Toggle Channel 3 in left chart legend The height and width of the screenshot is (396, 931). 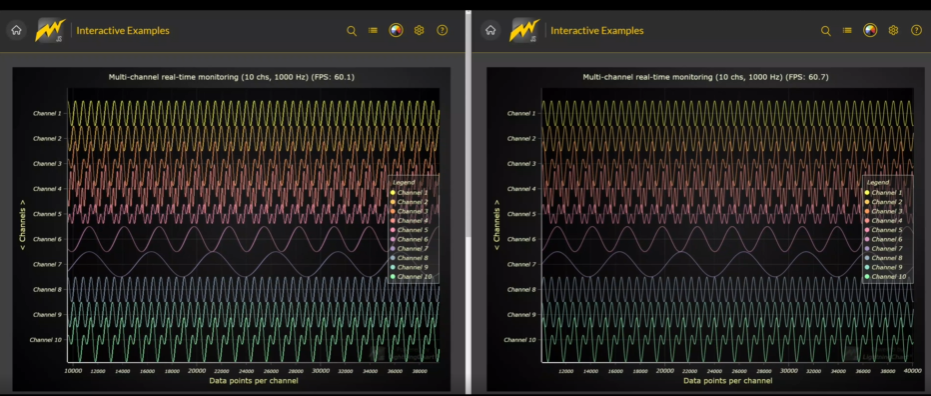(410, 211)
